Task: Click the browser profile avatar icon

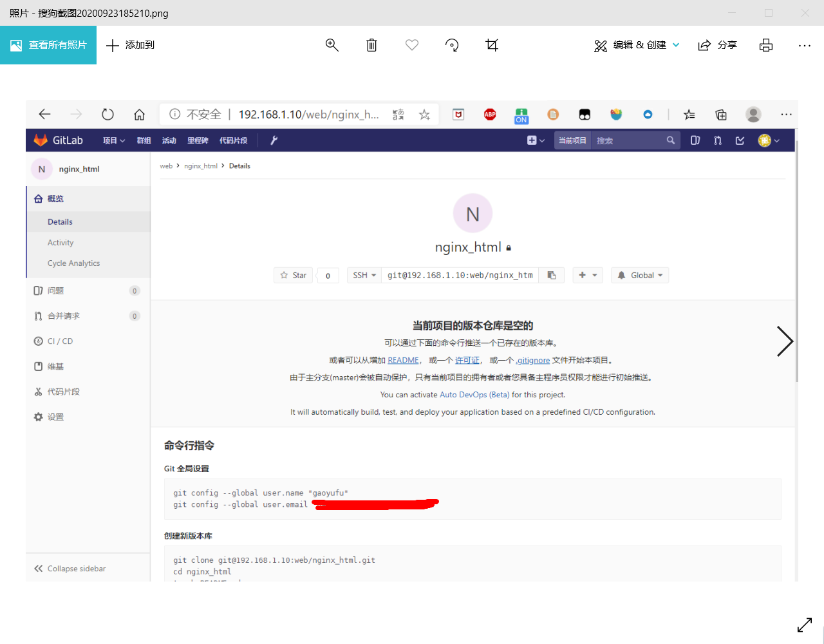Action: tap(753, 115)
